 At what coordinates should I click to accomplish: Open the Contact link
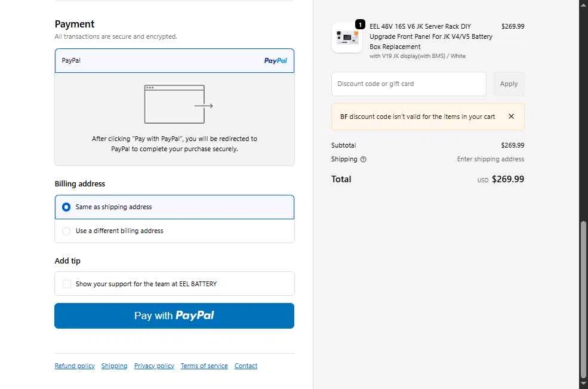point(245,366)
